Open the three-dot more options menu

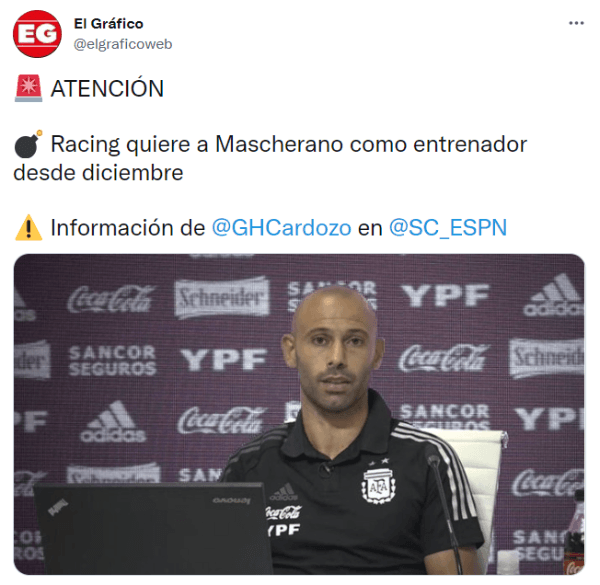[576, 23]
